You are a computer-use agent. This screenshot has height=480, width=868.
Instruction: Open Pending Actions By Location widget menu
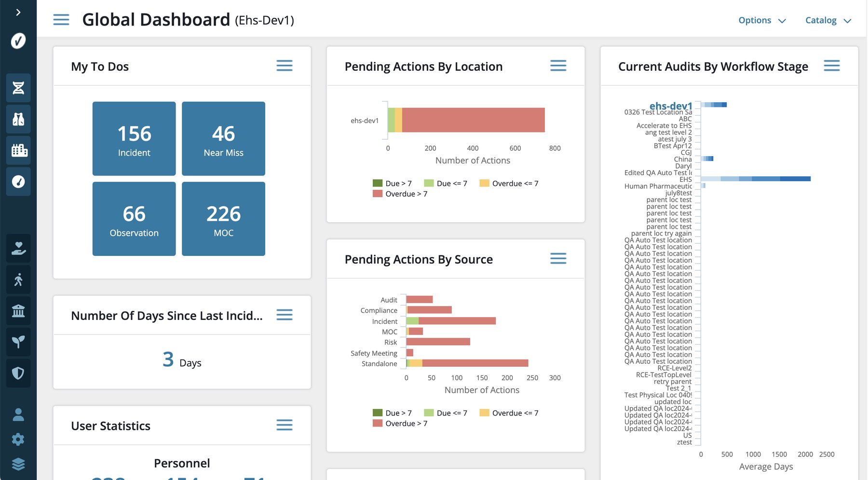pos(558,66)
